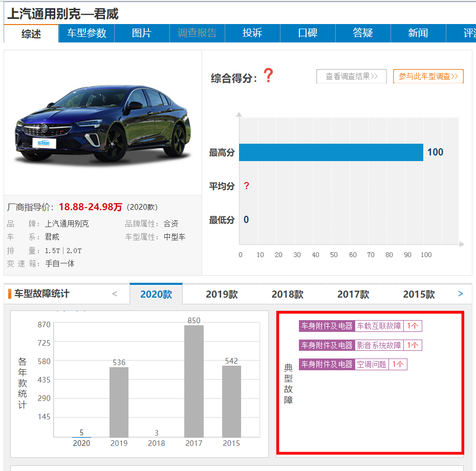Viewport: 476px width, 471px height.
Task: Select the greyed 调查报告 tab
Action: [197, 33]
